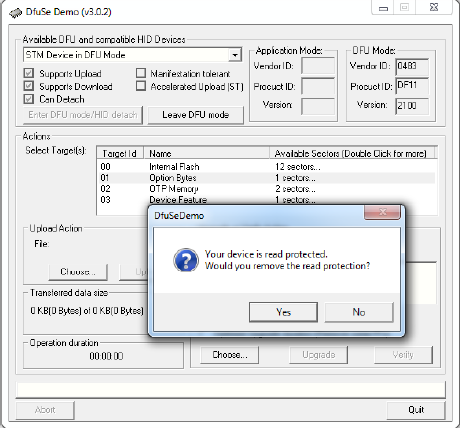Viewport: 460px width, 428px height.
Task: Click the Name column header
Action: [x=206, y=153]
